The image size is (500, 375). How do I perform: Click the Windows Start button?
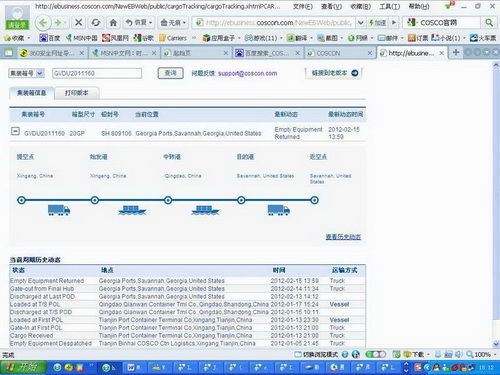pyautogui.click(x=22, y=367)
